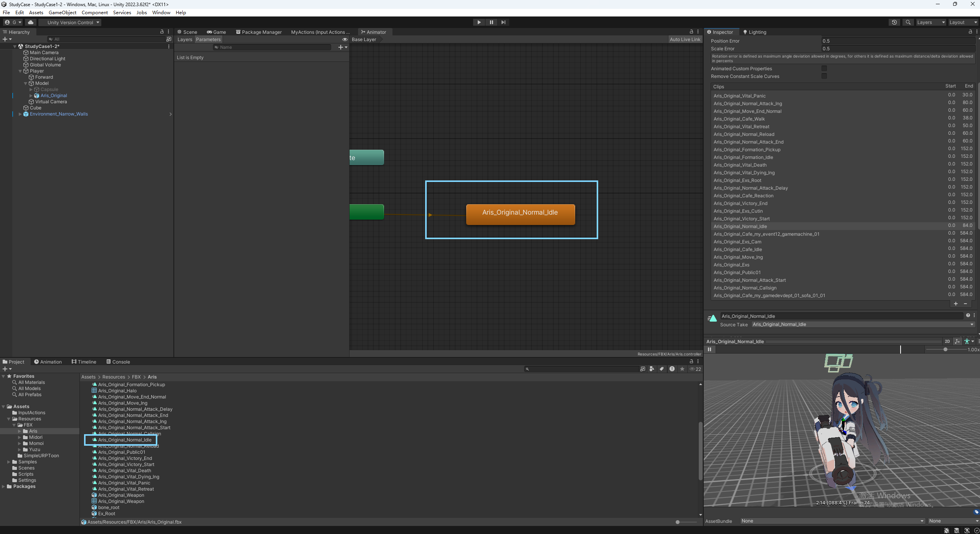Click the Search by Label tag icon

coord(662,369)
